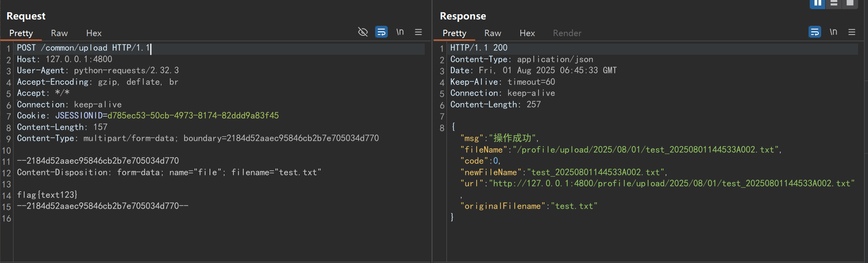Screen dimensions: 868x263
Task: Select side-by-side layout icon
Action: [818, 4]
